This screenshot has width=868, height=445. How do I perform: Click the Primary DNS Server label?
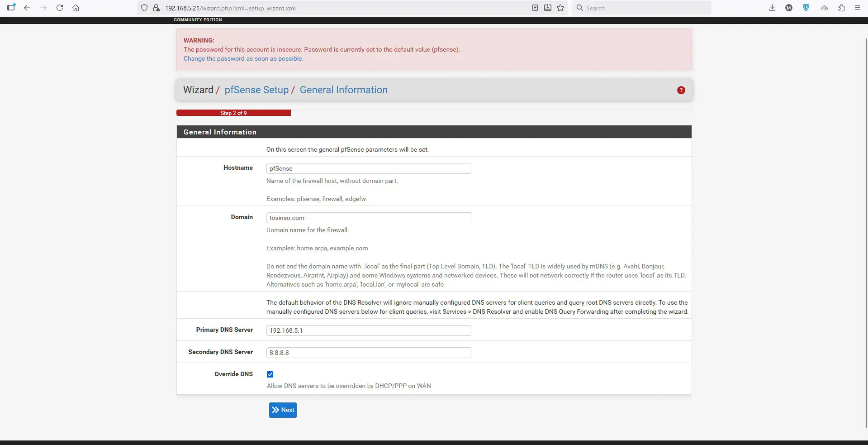(x=224, y=330)
